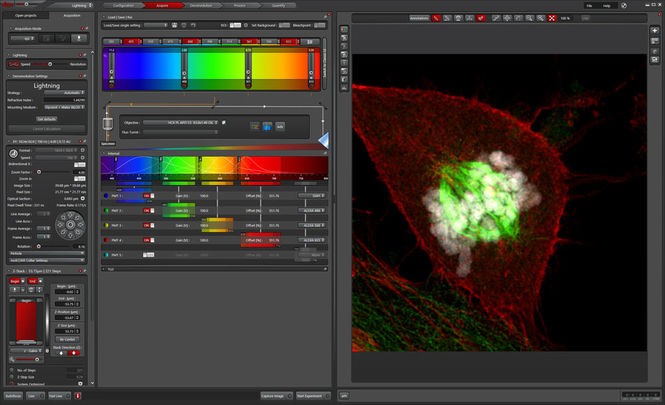Image resolution: width=665 pixels, height=405 pixels.
Task: Click the red line annotation tool icon
Action: point(436,18)
